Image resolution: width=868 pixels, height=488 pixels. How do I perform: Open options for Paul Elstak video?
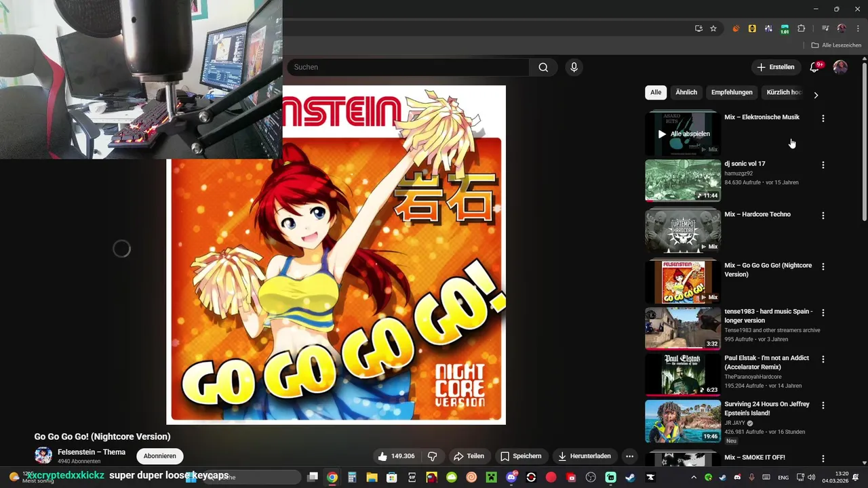823,359
